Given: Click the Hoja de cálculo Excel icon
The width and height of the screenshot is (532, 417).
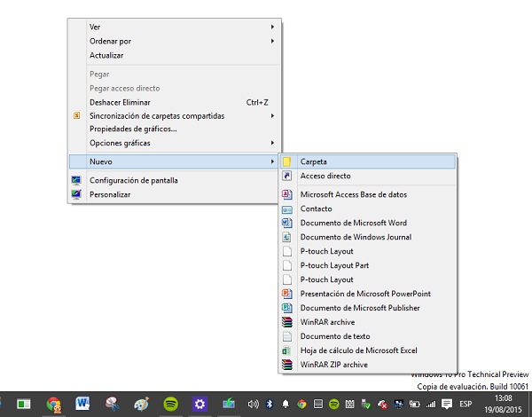Looking at the screenshot, I should (287, 350).
